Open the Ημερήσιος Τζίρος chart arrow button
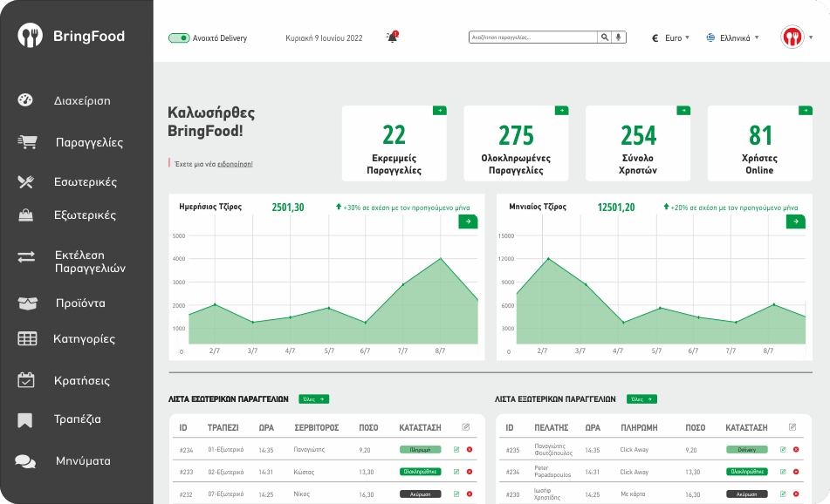 pos(468,222)
